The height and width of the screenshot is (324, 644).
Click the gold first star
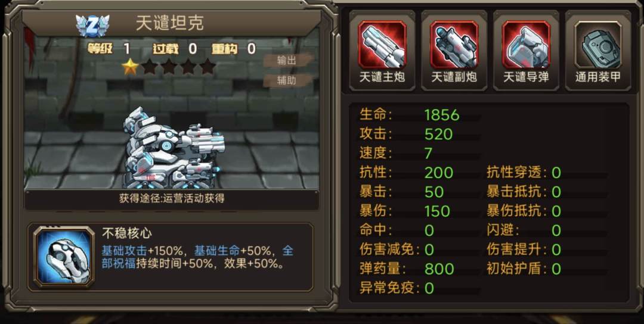130,67
